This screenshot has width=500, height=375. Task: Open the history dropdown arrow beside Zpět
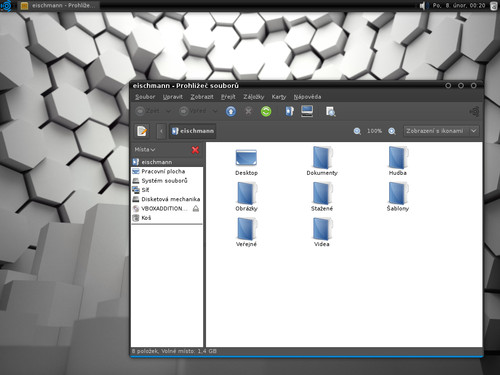[169, 111]
